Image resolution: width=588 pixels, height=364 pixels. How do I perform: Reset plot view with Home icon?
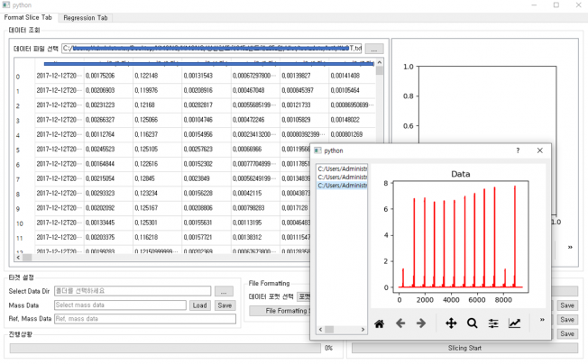click(x=380, y=323)
